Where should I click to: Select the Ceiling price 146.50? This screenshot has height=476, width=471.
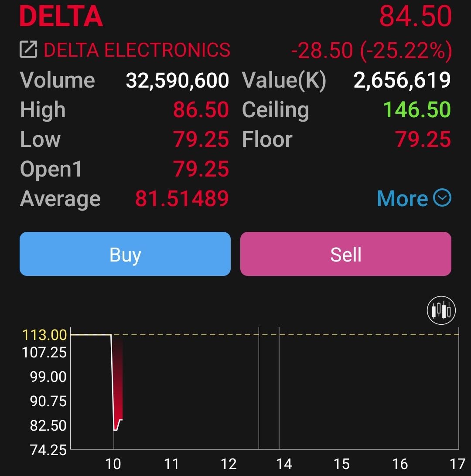pos(416,109)
